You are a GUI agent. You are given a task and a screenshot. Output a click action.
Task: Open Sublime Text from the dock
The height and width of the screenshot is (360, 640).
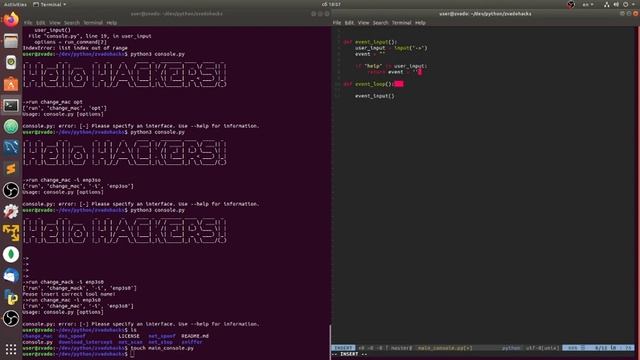tap(11, 169)
